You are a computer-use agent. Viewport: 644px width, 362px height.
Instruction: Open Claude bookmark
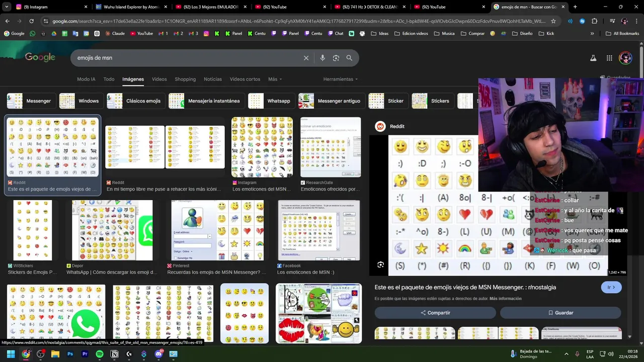[115, 33]
